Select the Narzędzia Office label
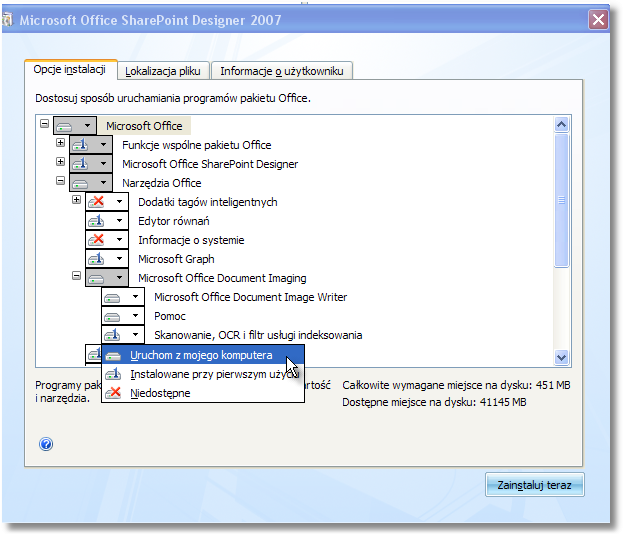Screen dimensions: 624x537 point(162,184)
